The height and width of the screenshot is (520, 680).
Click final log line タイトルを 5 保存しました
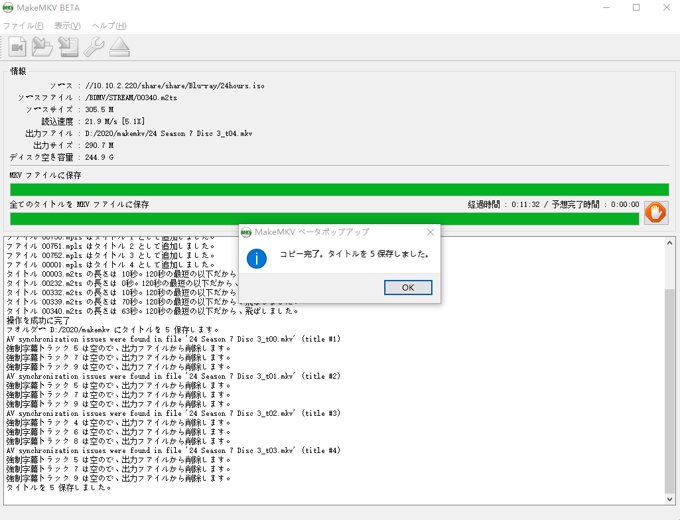click(59, 487)
